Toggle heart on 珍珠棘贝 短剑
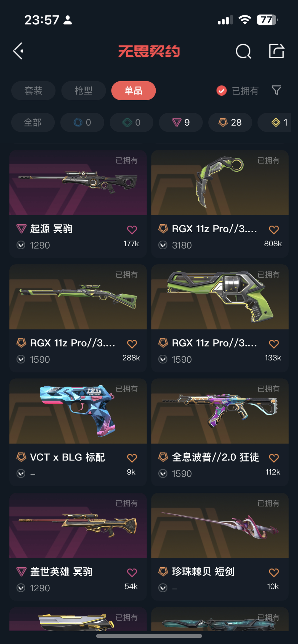Viewport: 298px width, 644px height. (x=274, y=573)
